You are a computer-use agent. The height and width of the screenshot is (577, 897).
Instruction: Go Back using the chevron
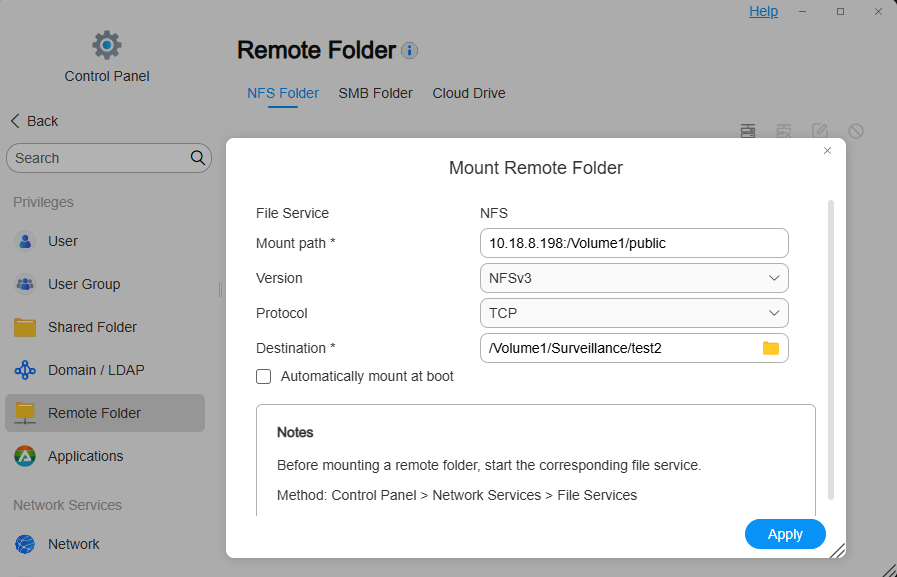16,121
